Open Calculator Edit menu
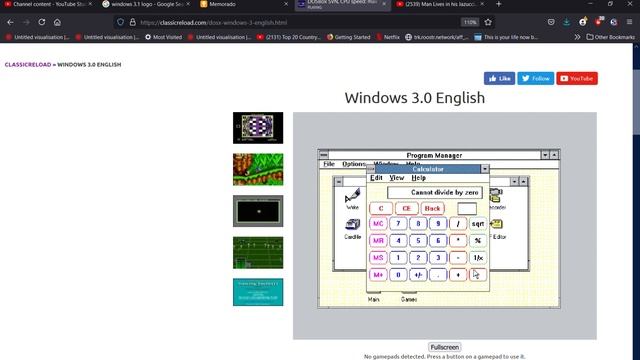640x360 pixels. click(x=376, y=178)
